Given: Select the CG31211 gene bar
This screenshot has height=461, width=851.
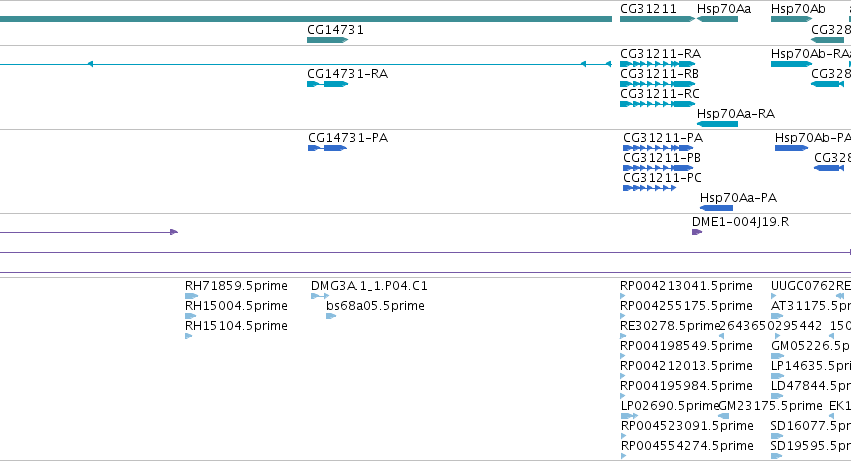Looking at the screenshot, I should point(657,19).
